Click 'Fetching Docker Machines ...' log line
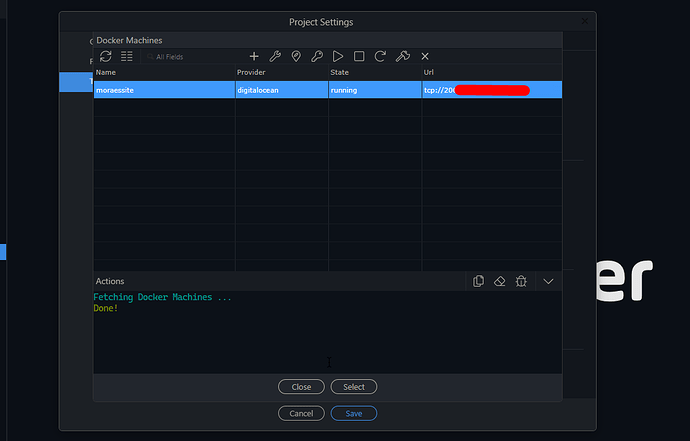Viewport: 690px width, 441px height. tap(162, 297)
